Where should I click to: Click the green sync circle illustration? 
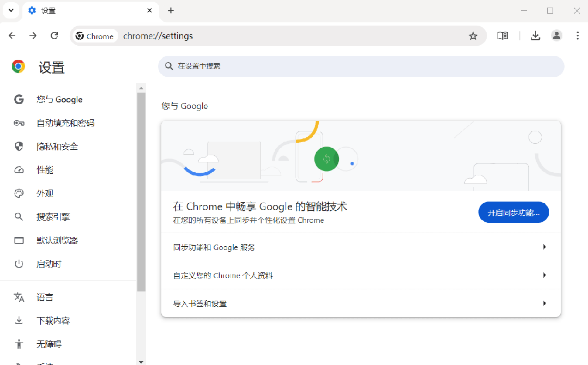pyautogui.click(x=326, y=159)
